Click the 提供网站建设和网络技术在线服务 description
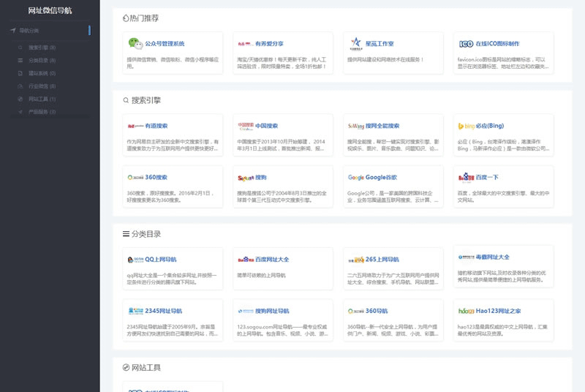 pyautogui.click(x=385, y=59)
